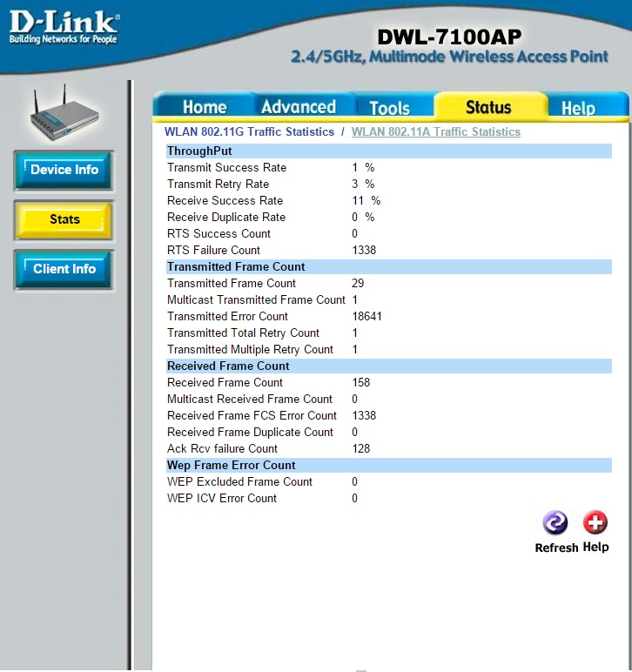Click the Wep Frame Error Count header
Screen dimensions: 632x672
[389, 465]
